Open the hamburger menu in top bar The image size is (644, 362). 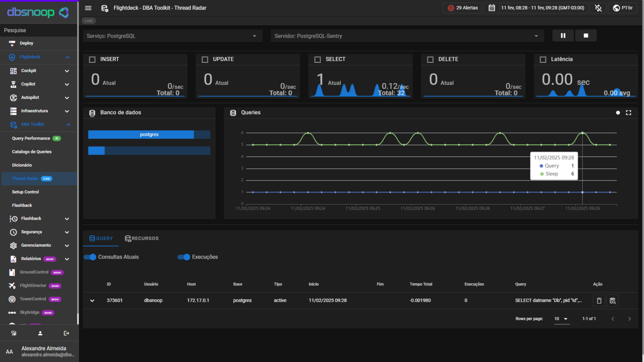click(88, 8)
